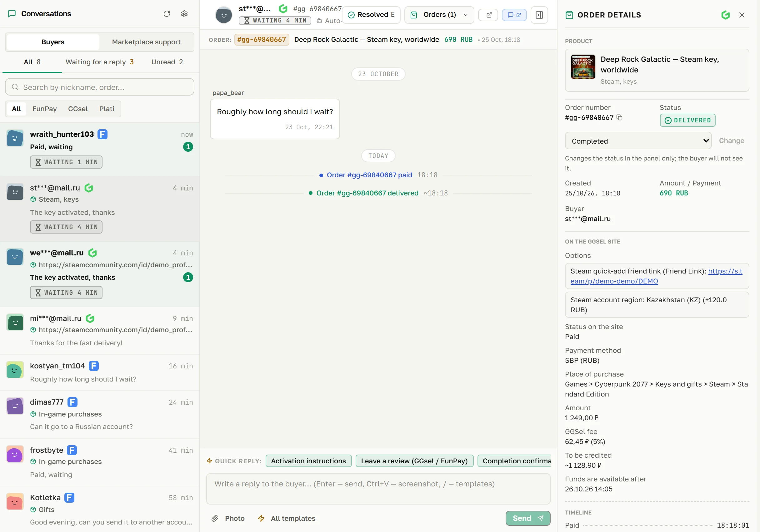Filter conversations by FunPay
The image size is (760, 532).
click(44, 109)
